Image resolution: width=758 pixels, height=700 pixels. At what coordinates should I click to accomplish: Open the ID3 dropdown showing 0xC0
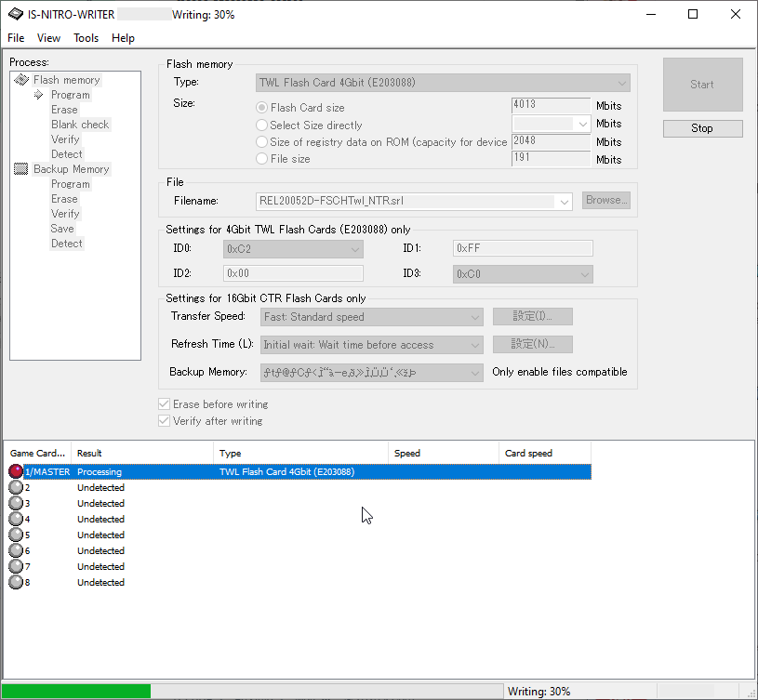pos(523,274)
